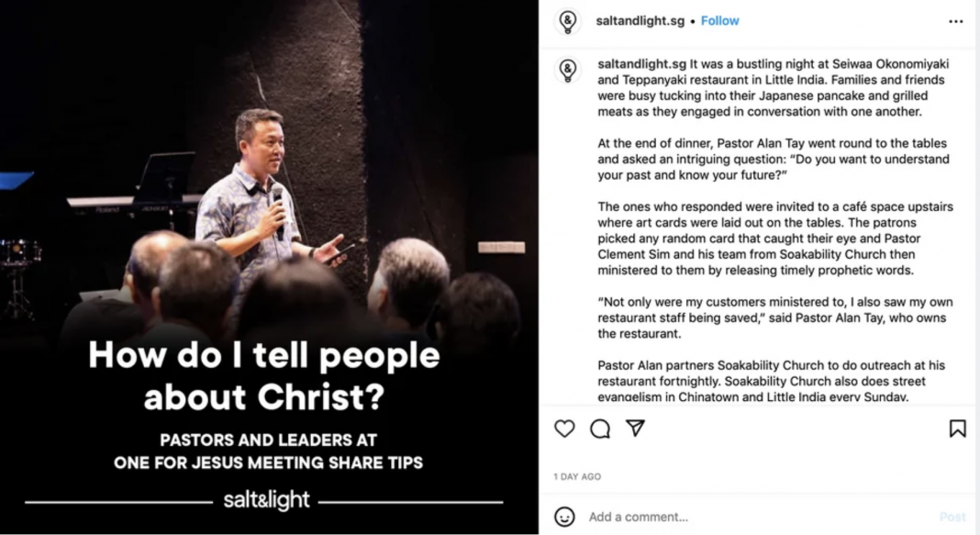This screenshot has height=535, width=980.
Task: Open the 1 DAY AGO timestamp
Action: coord(577,476)
